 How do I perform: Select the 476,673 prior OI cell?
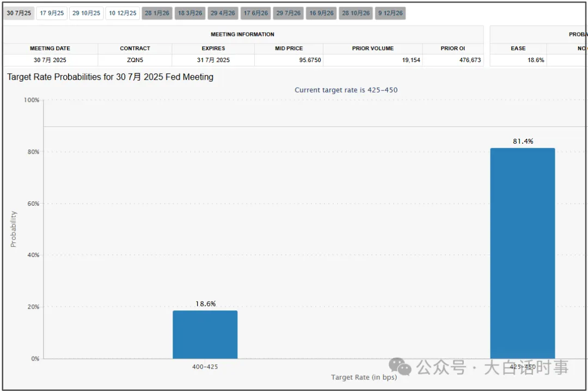click(452, 60)
